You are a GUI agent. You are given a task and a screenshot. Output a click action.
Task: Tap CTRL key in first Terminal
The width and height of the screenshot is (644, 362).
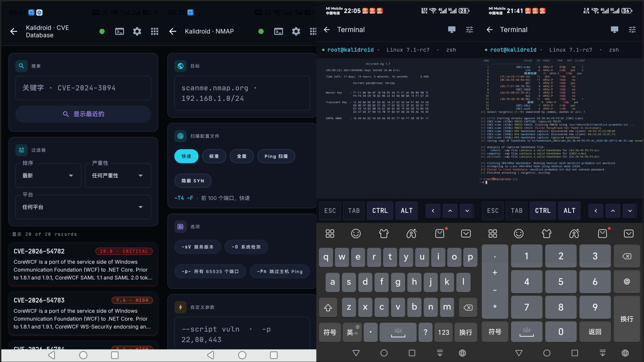tap(380, 211)
